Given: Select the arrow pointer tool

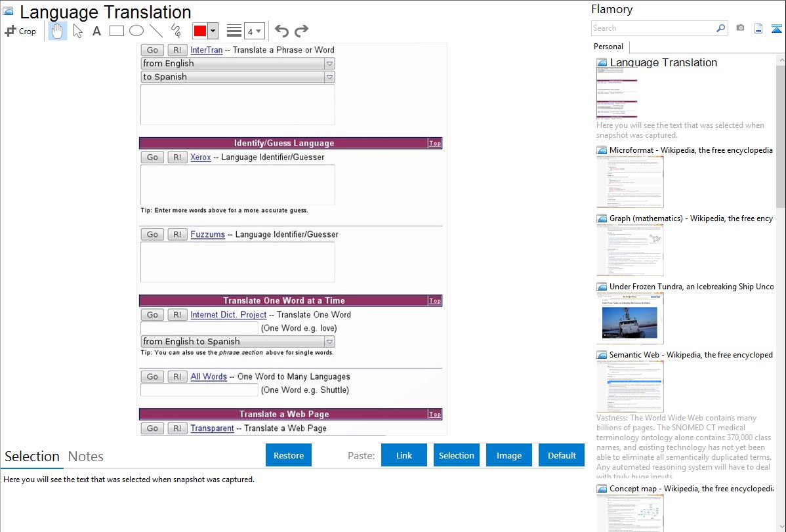Looking at the screenshot, I should coord(78,31).
